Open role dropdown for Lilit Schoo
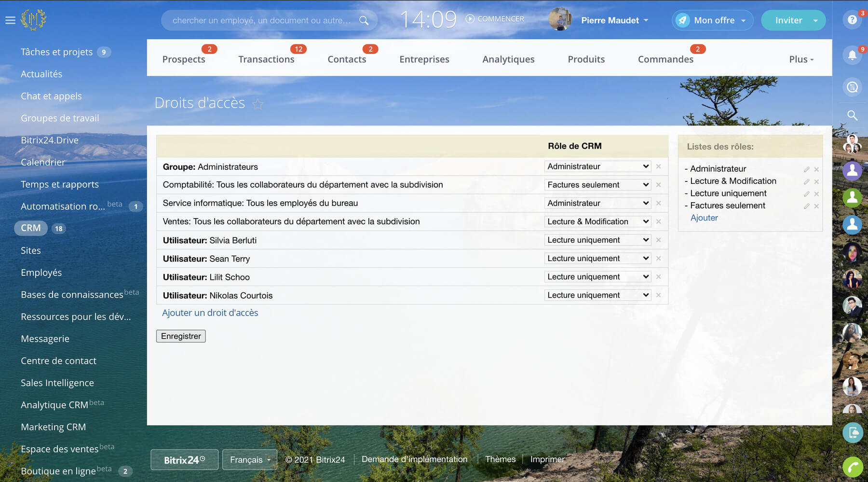 pos(597,277)
